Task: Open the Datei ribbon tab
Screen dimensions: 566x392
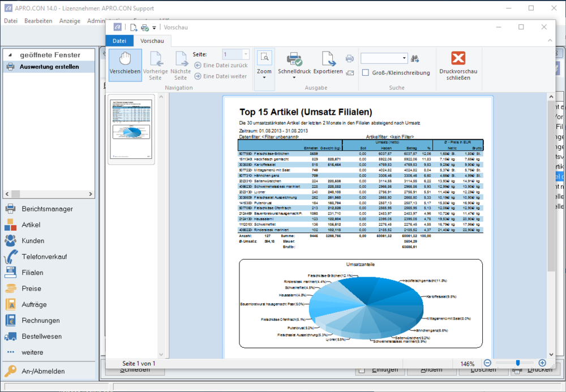Action: point(119,41)
